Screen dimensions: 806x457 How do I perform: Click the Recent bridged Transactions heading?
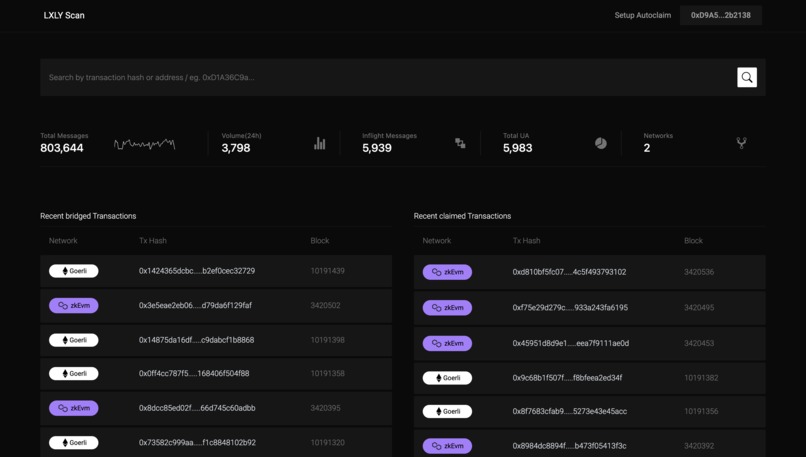coord(88,216)
